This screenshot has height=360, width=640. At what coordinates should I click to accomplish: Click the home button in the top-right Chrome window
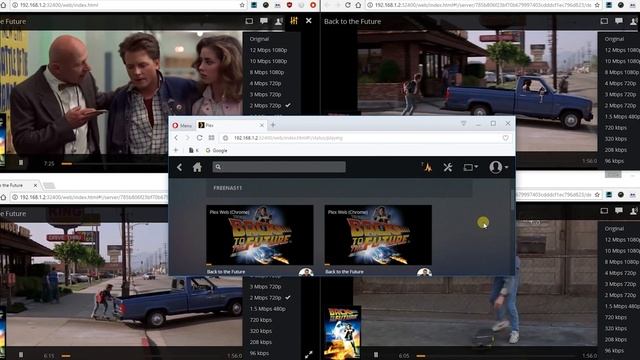[x=358, y=5]
